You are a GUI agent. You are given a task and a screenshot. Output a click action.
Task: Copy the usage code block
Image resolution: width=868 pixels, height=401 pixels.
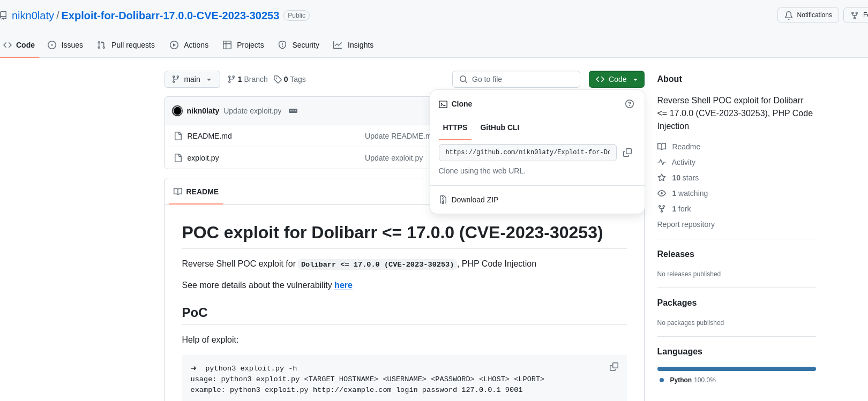(614, 367)
